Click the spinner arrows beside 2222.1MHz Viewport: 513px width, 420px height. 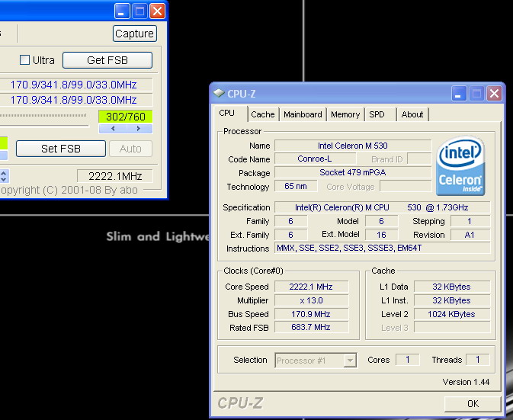[x=4, y=176]
